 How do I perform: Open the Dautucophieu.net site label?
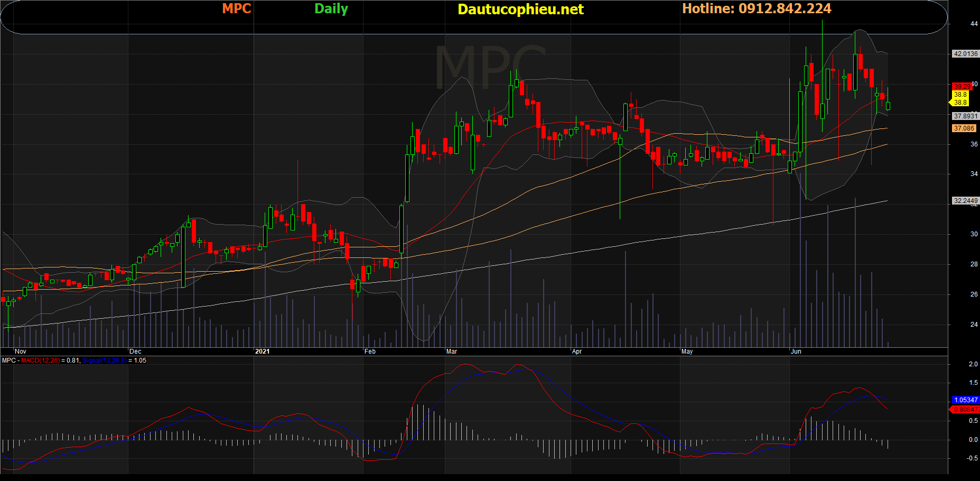(520, 9)
